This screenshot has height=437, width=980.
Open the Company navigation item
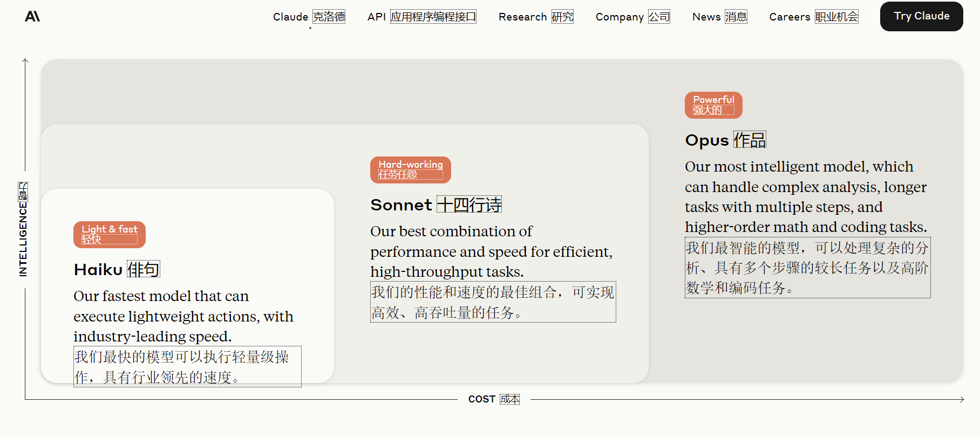click(632, 17)
